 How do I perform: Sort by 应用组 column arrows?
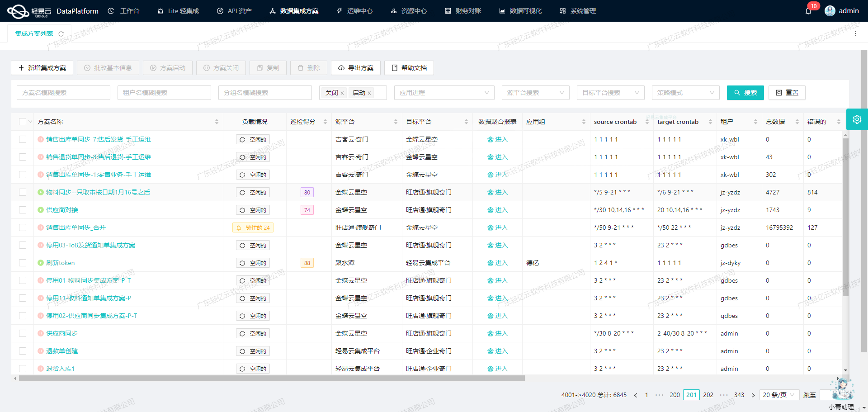tap(584, 122)
